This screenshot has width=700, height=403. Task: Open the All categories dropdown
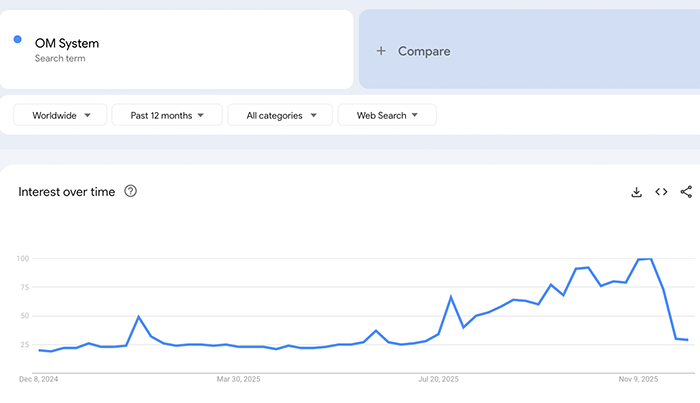pos(280,116)
